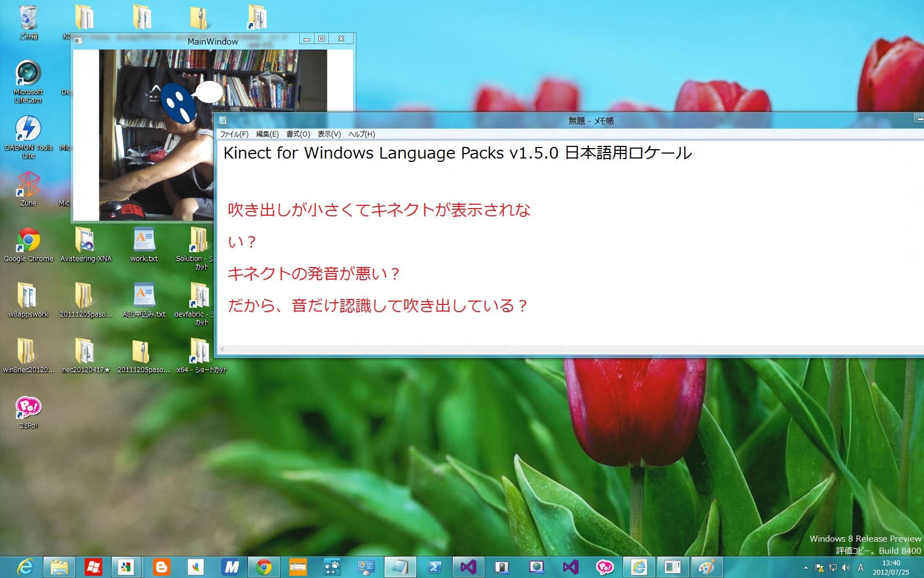Select the nec20120417★ folder

(x=86, y=356)
